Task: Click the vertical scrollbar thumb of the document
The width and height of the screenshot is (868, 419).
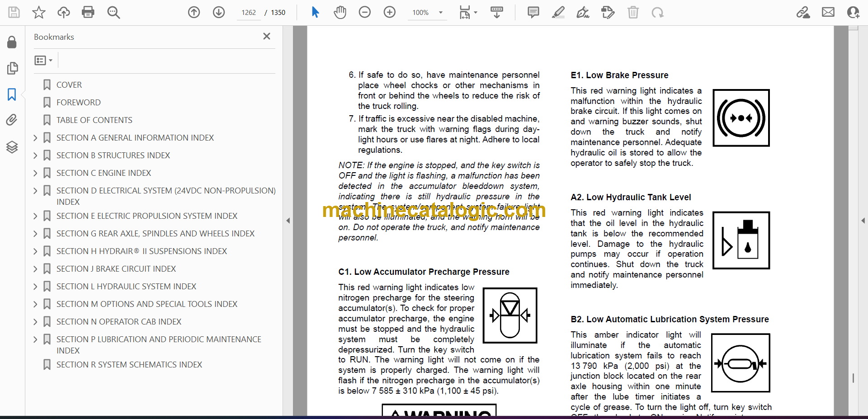Action: (853, 378)
